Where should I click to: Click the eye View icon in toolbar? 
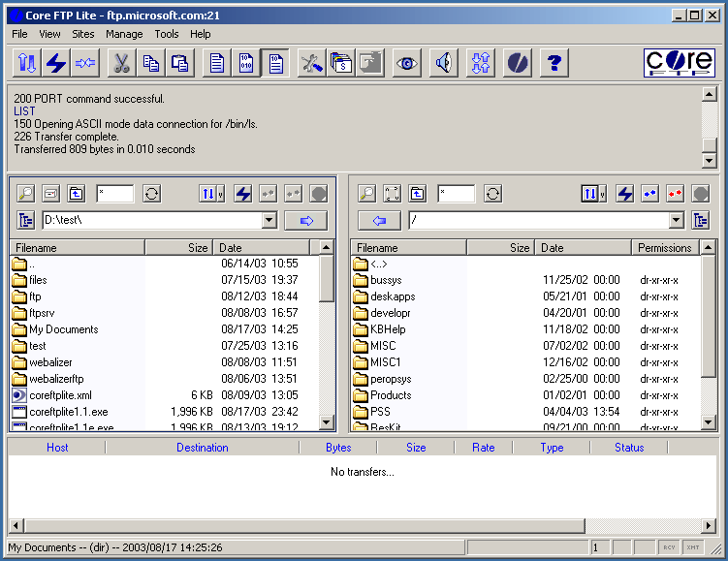coord(405,64)
